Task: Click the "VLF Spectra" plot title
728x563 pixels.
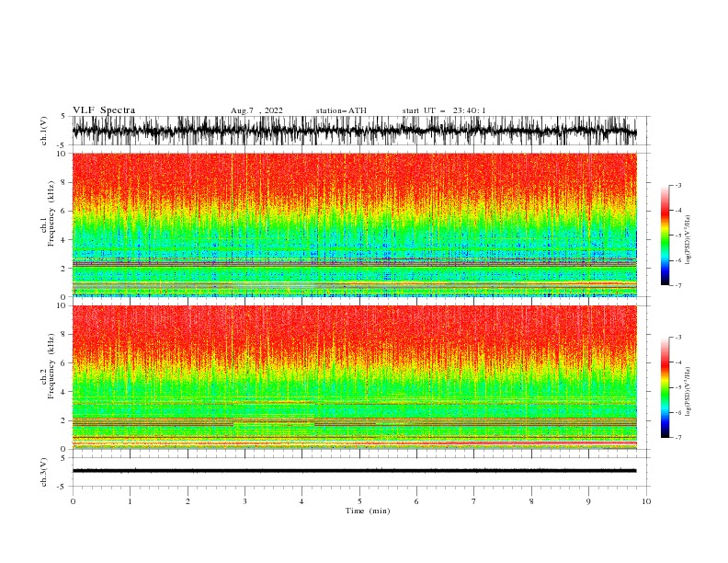Action: [x=104, y=110]
